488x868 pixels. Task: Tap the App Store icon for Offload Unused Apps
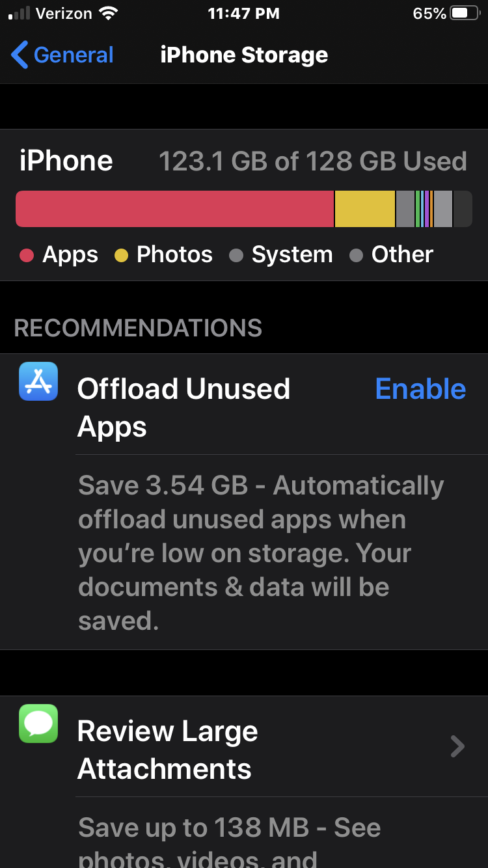[38, 381]
